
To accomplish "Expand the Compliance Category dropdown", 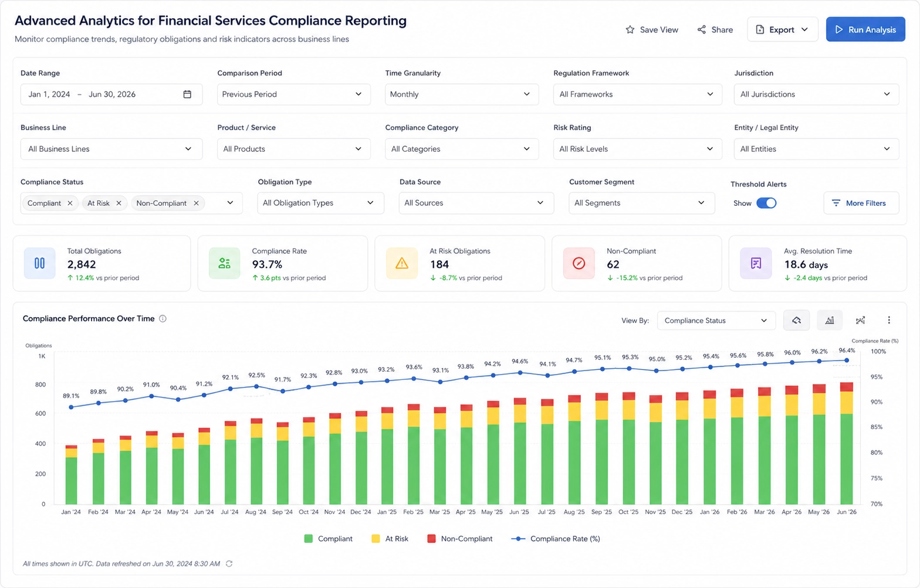I will (462, 149).
